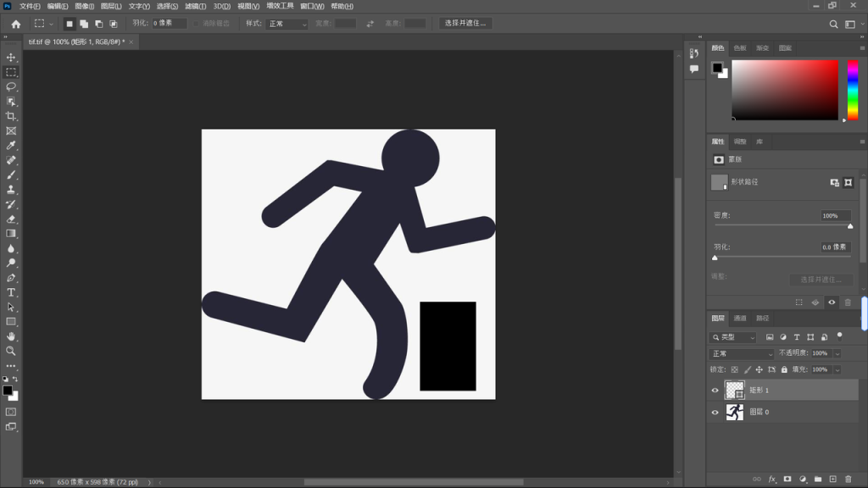Click inside the color picker gradient field

click(x=784, y=89)
